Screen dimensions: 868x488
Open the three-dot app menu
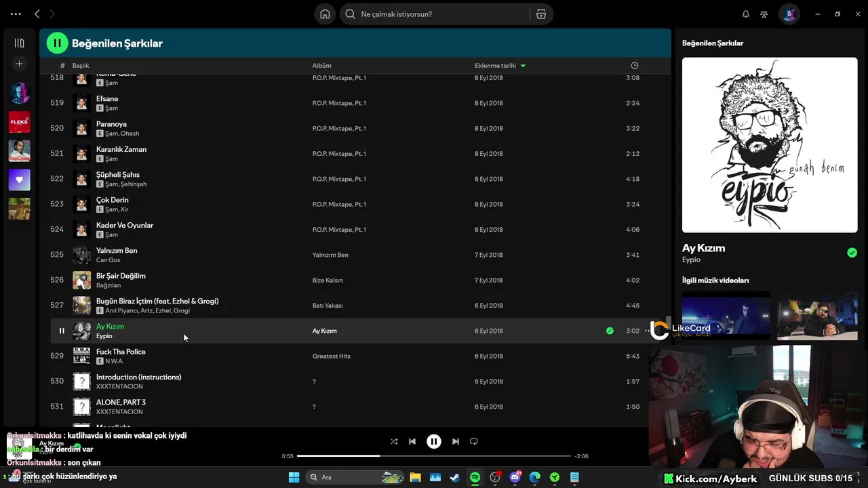coord(16,14)
